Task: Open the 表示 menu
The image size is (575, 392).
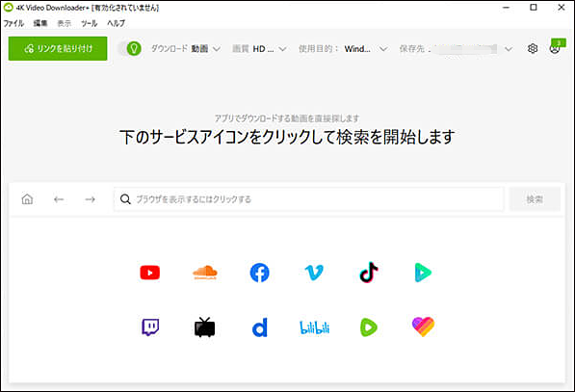Action: click(x=65, y=23)
